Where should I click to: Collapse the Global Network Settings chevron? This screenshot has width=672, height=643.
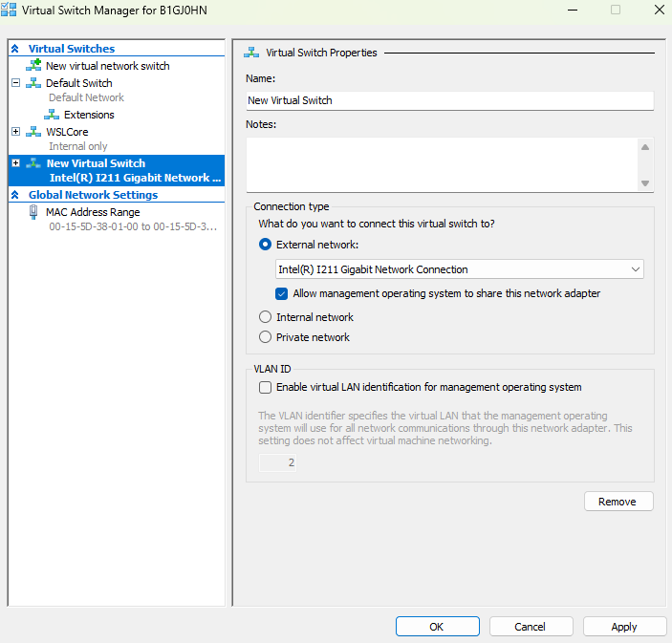point(14,195)
